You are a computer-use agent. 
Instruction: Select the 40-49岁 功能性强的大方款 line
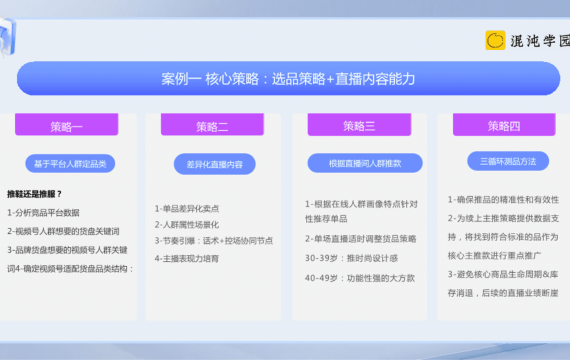360,278
